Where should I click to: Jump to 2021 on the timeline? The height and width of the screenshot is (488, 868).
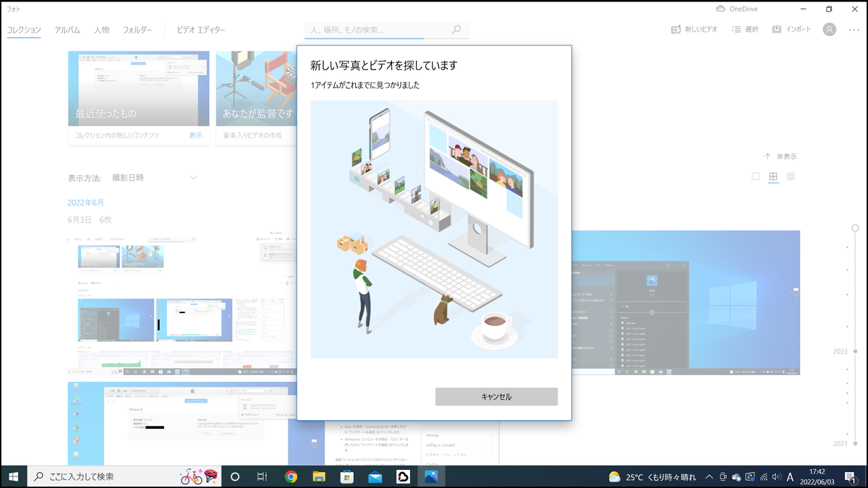(x=840, y=443)
